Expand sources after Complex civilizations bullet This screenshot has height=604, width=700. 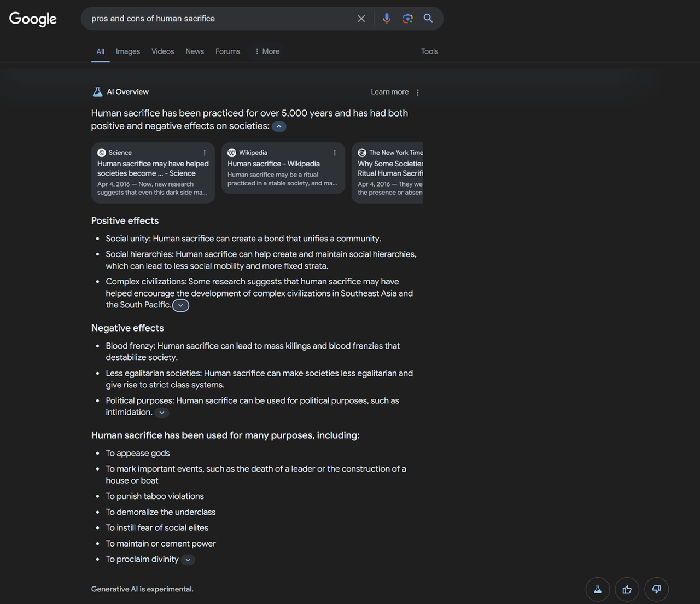pos(180,305)
